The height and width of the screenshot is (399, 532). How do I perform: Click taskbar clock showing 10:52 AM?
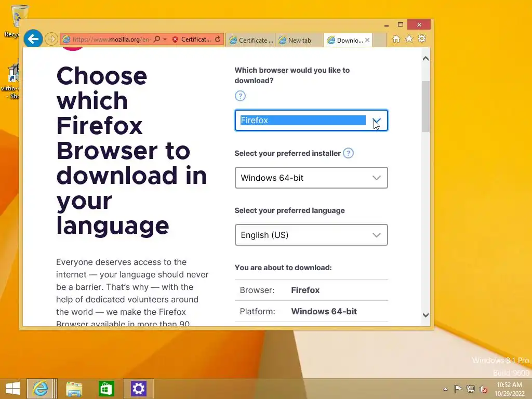point(509,389)
